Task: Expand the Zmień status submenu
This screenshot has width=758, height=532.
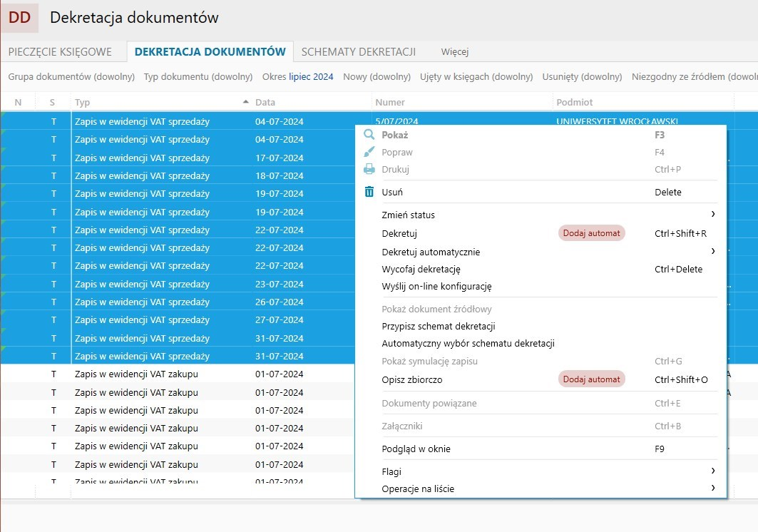Action: coord(712,215)
